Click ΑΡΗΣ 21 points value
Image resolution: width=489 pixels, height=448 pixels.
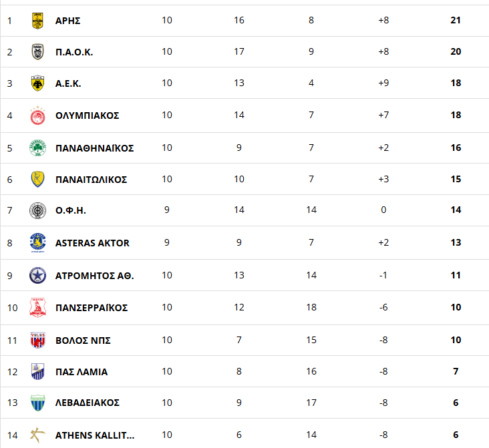click(x=456, y=20)
